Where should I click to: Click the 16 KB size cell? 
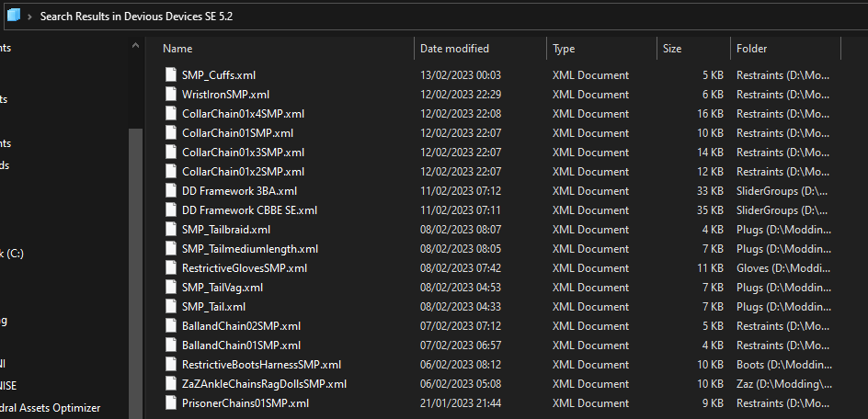[x=710, y=113]
